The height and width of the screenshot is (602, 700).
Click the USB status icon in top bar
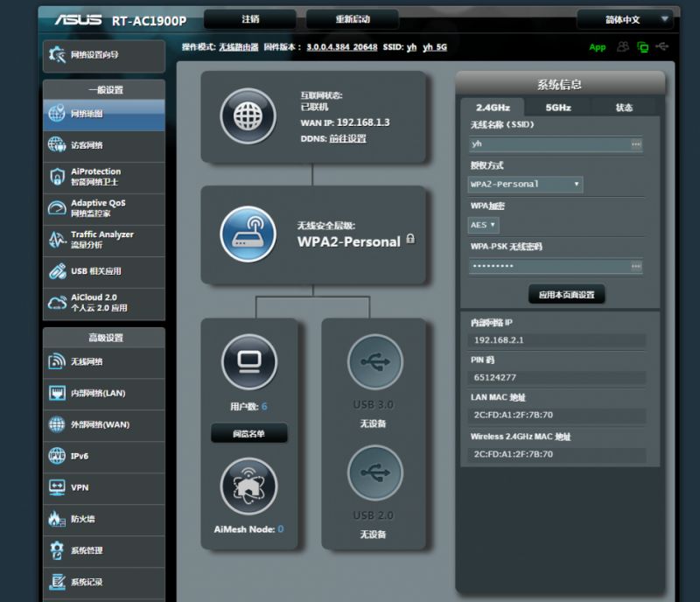[x=662, y=46]
